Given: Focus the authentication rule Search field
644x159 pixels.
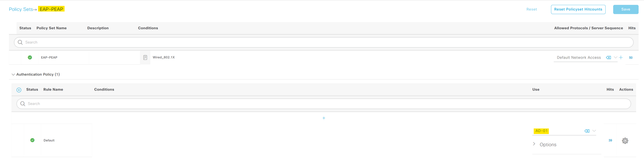Looking at the screenshot, I should click(324, 104).
